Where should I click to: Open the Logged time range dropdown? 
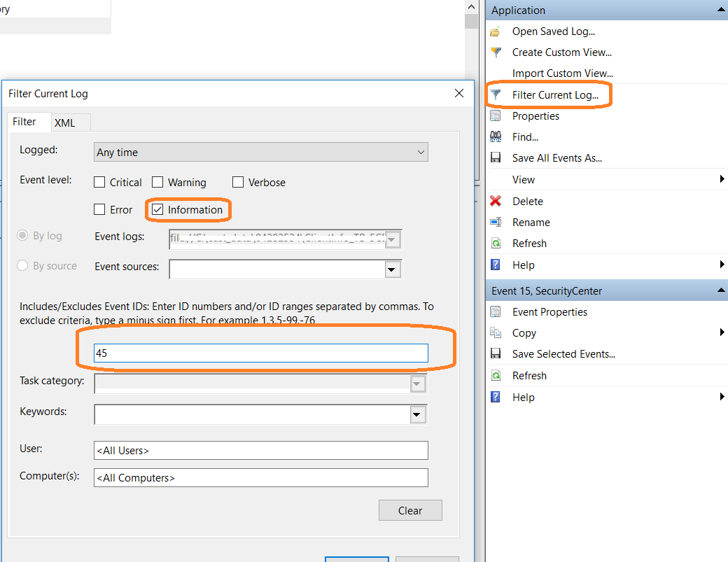point(420,152)
